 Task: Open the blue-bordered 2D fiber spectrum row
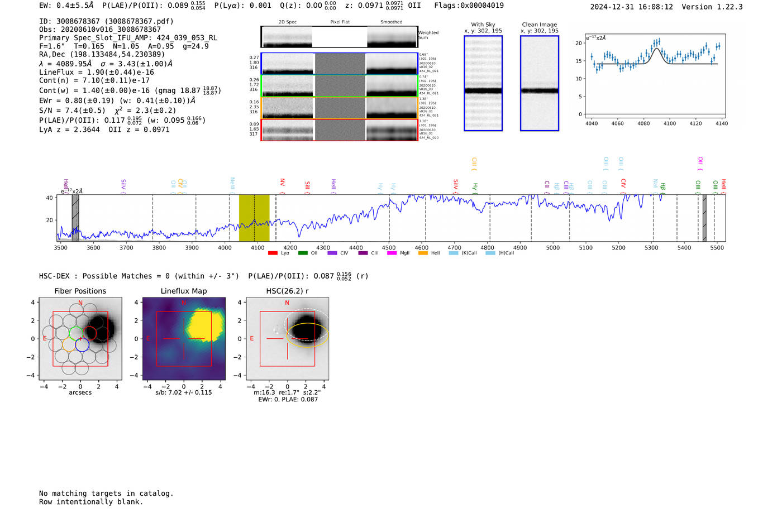(x=339, y=64)
